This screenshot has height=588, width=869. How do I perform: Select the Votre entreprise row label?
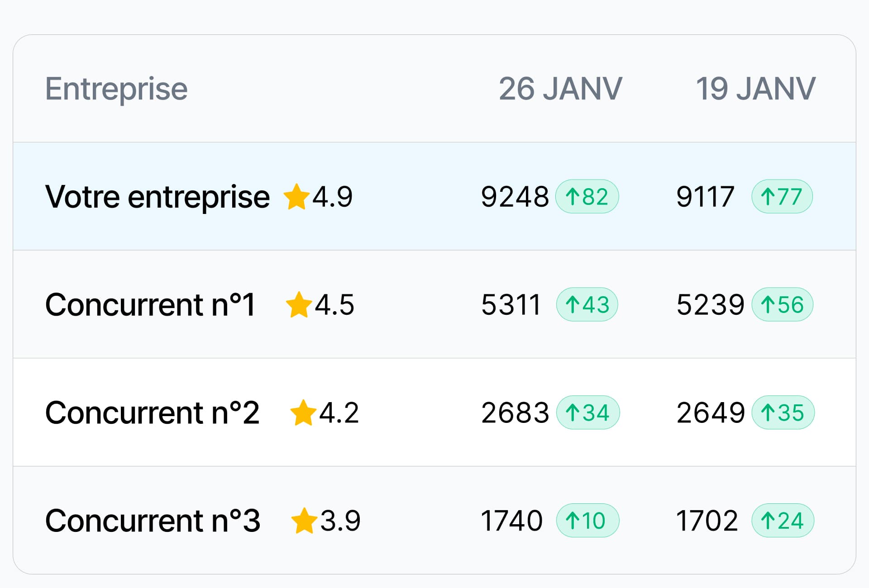click(x=158, y=197)
